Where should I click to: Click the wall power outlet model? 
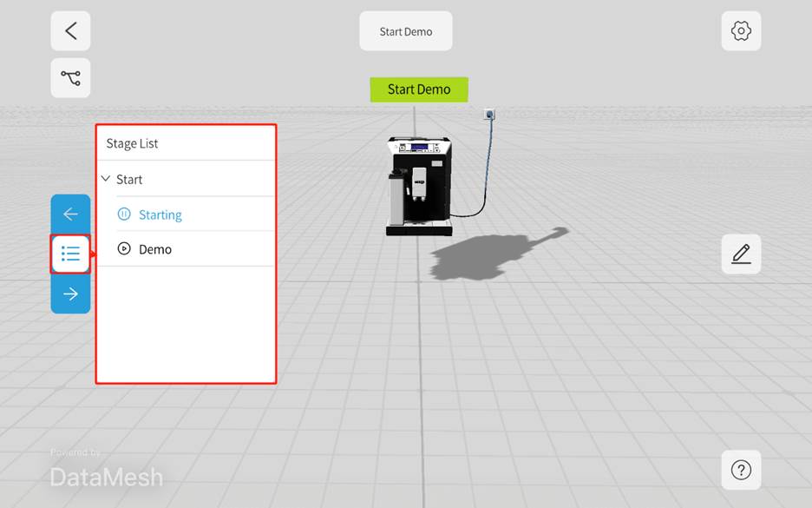coord(488,114)
